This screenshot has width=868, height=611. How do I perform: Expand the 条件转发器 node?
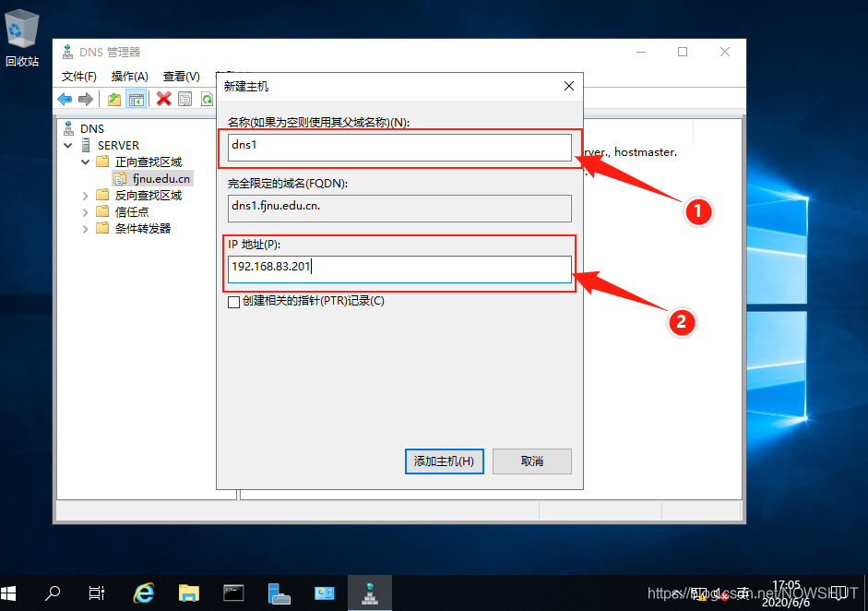85,229
